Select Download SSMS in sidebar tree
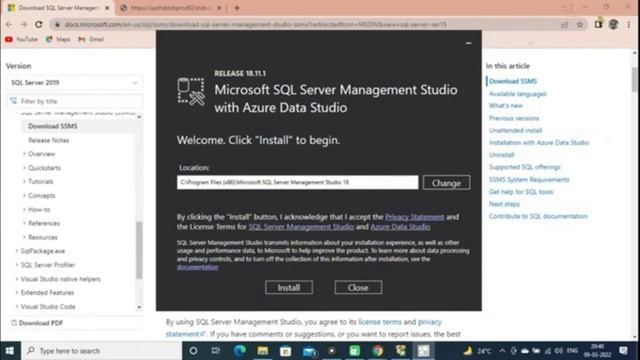Screen dimensions: 640x360 click(53, 126)
